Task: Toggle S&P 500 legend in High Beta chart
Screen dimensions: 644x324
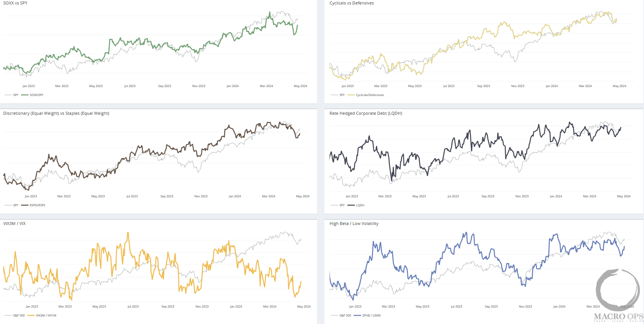Action: (x=345, y=315)
